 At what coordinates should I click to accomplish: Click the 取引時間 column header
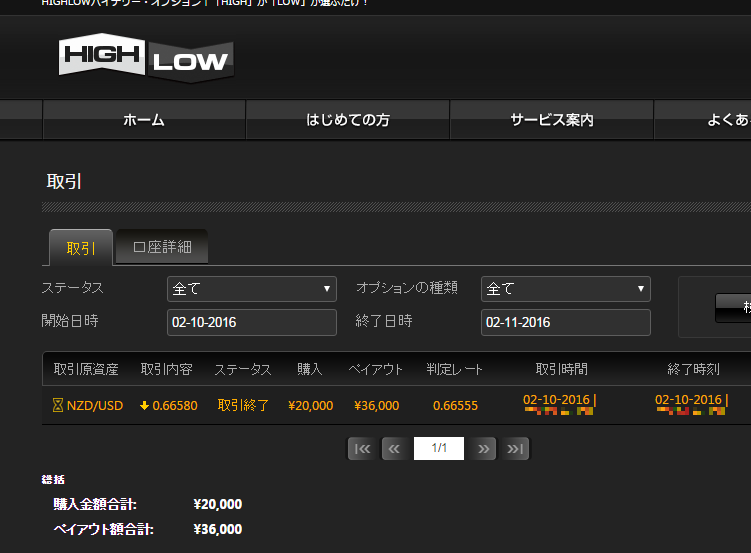[561, 369]
